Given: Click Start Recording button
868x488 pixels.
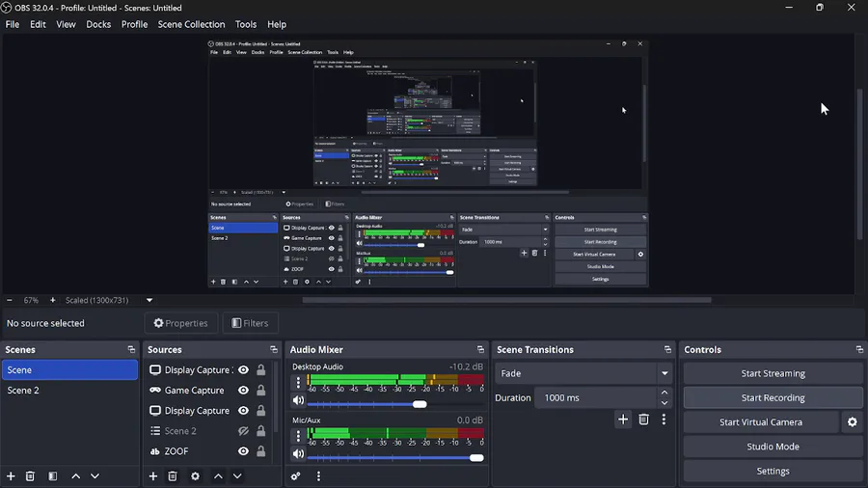Looking at the screenshot, I should click(x=773, y=397).
